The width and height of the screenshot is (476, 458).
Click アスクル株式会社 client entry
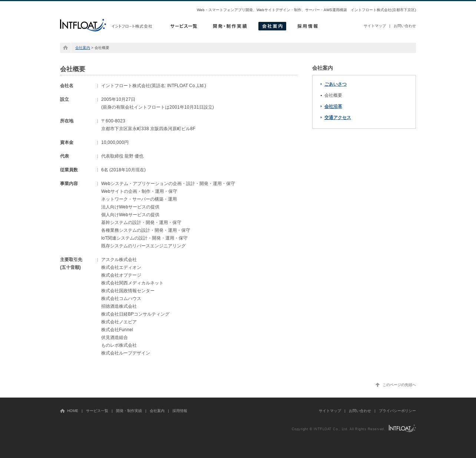(x=119, y=260)
